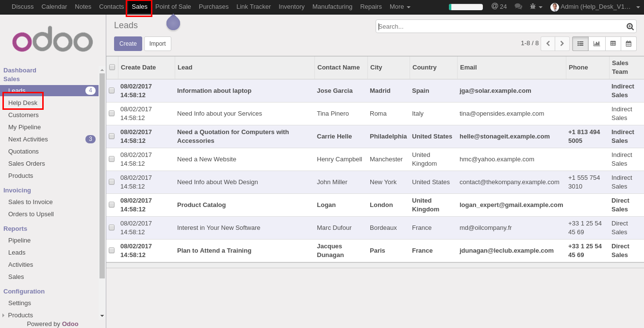This screenshot has height=328, width=644.
Task: Open the calendar view
Action: [x=628, y=44]
